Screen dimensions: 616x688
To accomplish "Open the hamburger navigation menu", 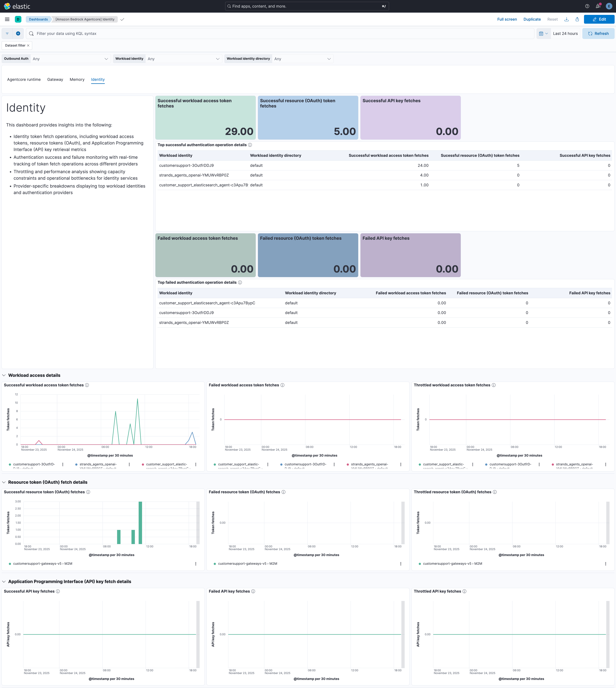I will click(x=7, y=19).
